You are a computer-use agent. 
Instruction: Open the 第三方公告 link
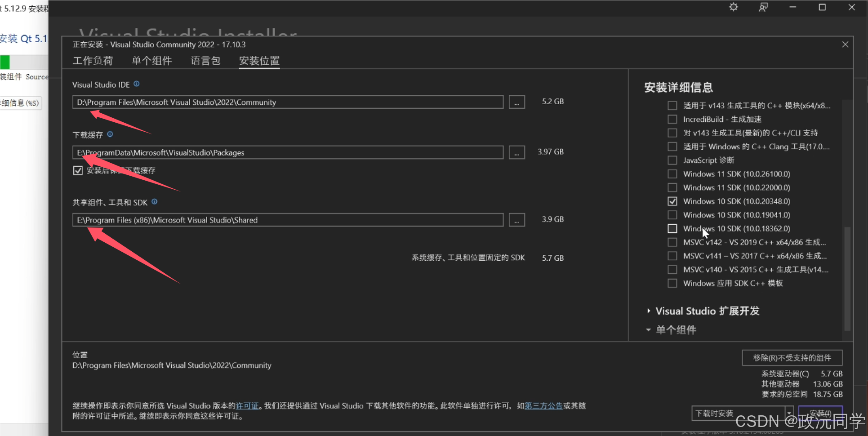point(544,406)
